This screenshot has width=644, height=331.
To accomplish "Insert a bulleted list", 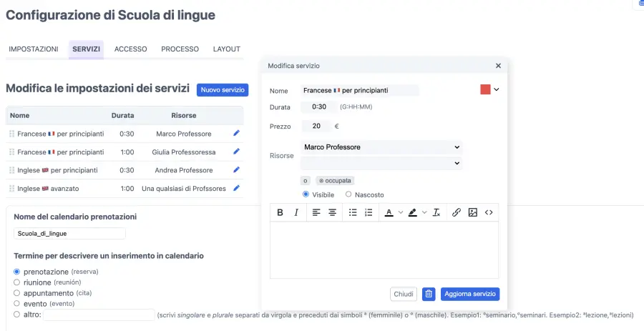I will 353,212.
